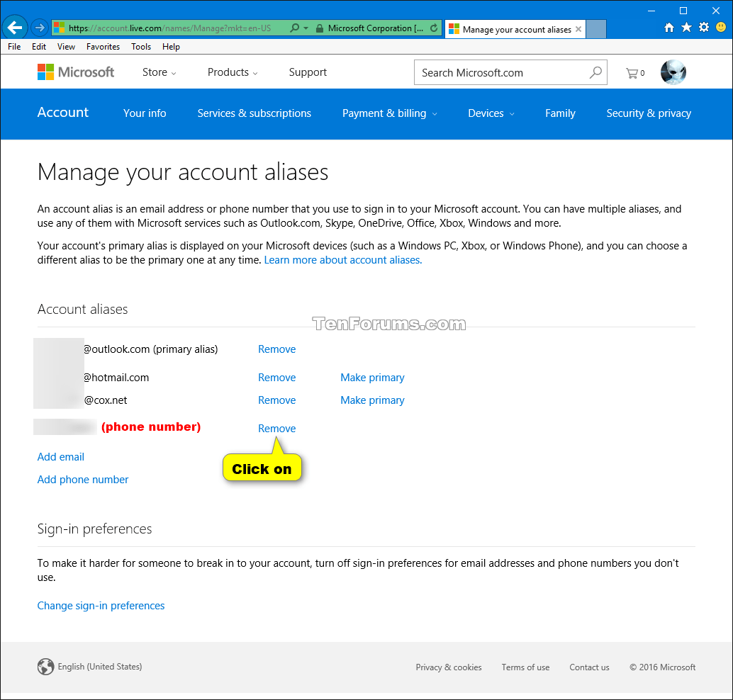Click the smiley feedback icon
This screenshot has height=700, width=733.
point(720,28)
